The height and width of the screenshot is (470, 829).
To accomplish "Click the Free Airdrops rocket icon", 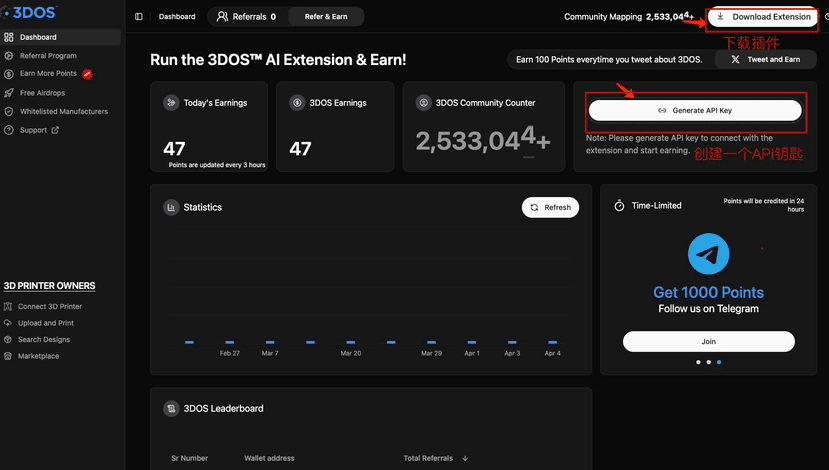I will tap(8, 93).
